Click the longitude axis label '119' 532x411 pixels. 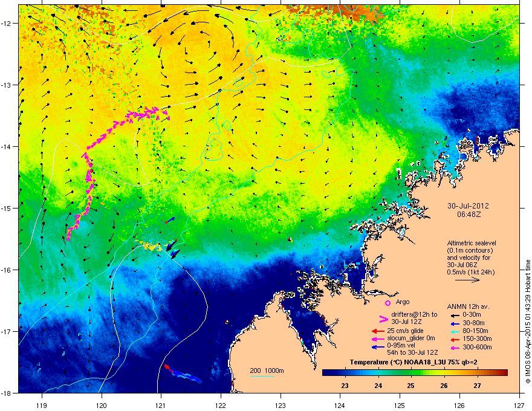tap(42, 405)
